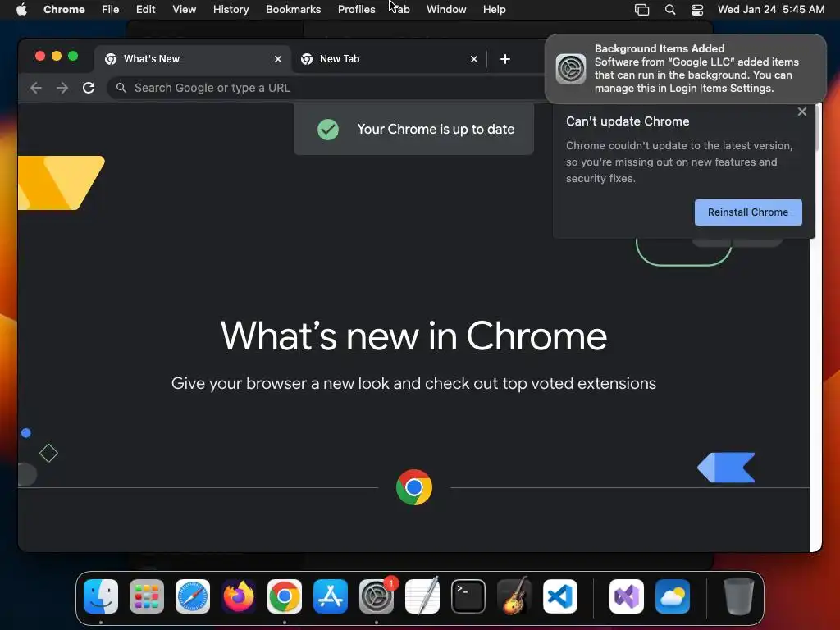Click Reinstall Chrome button

748,212
